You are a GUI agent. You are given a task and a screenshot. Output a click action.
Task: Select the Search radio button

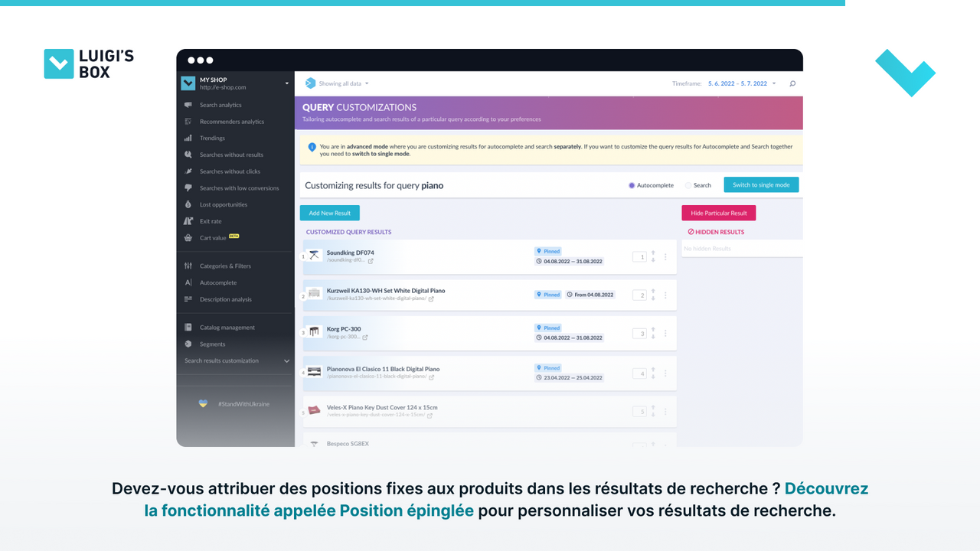click(688, 185)
